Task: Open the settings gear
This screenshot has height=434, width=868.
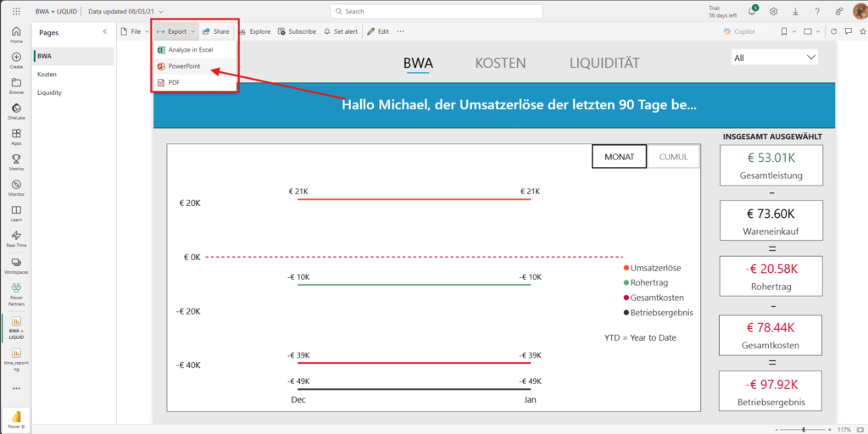Action: (774, 11)
